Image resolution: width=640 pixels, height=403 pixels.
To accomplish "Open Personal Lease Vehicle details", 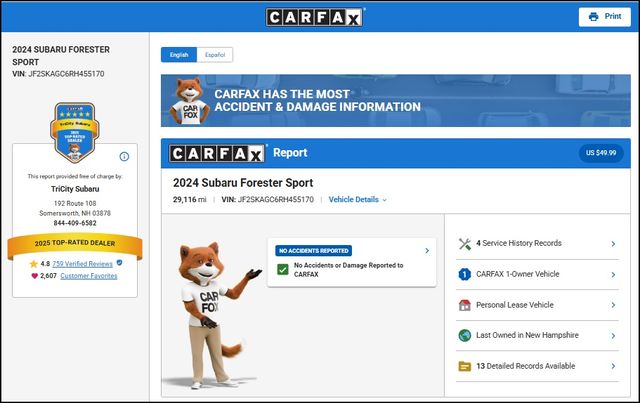I will (x=515, y=305).
